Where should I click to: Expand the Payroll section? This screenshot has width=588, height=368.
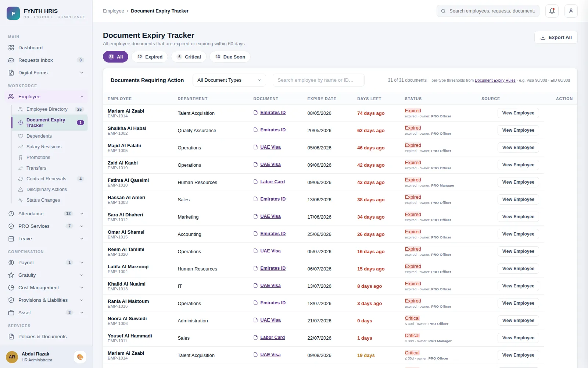[x=46, y=263]
